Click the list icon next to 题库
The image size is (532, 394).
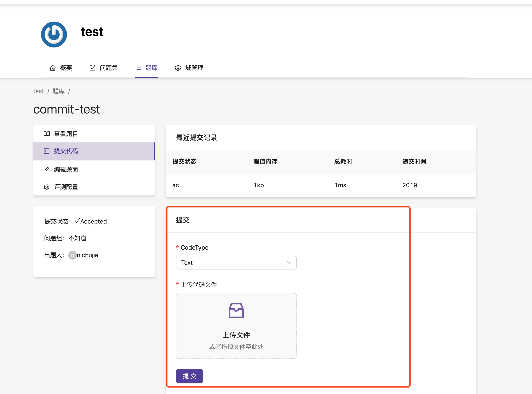point(138,68)
